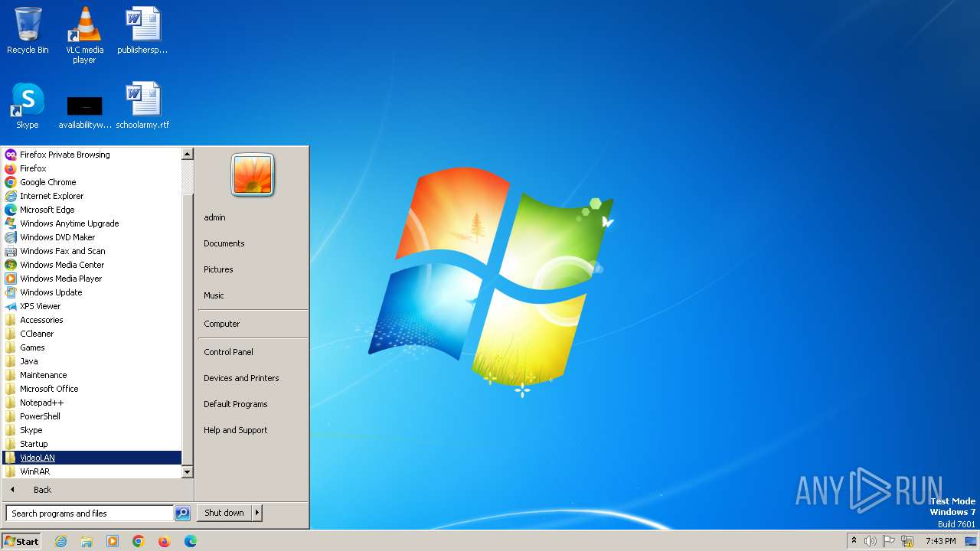
Task: Open Windows Fax and Scan
Action: [x=92, y=251]
